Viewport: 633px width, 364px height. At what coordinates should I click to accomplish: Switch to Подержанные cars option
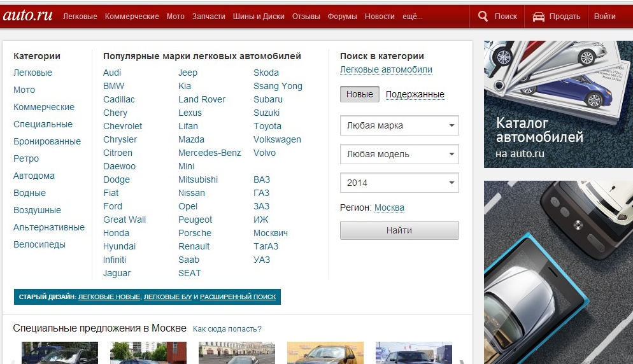pos(415,95)
